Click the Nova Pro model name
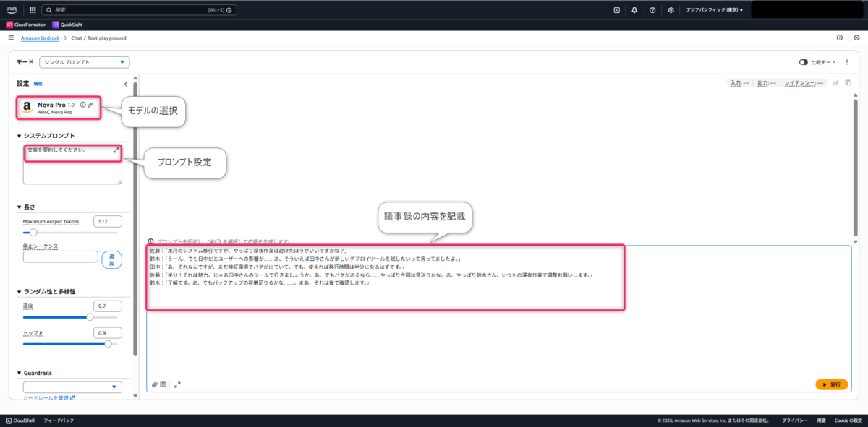 pos(51,105)
